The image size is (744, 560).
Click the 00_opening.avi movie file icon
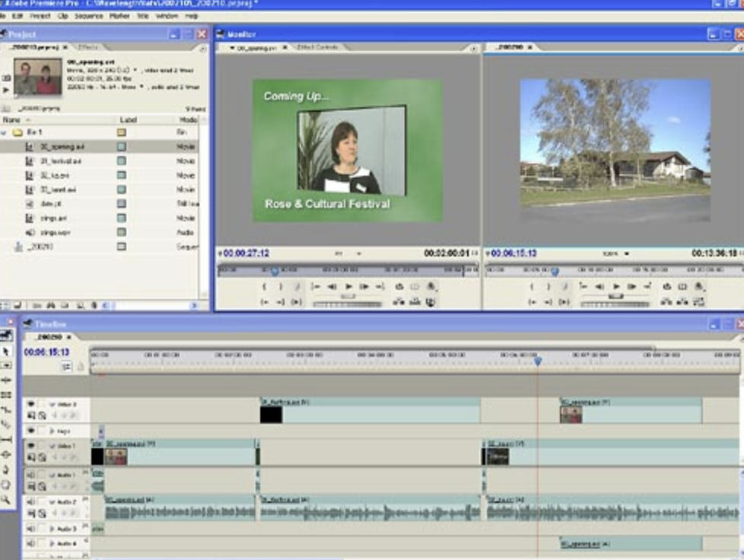[30, 146]
